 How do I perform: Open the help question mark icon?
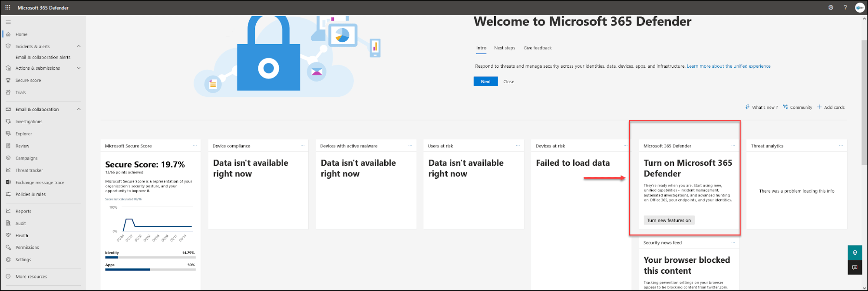pyautogui.click(x=845, y=7)
